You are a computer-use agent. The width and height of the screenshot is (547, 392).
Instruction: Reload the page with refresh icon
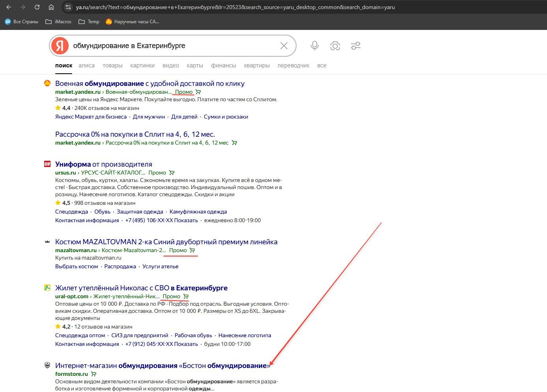[x=37, y=7]
